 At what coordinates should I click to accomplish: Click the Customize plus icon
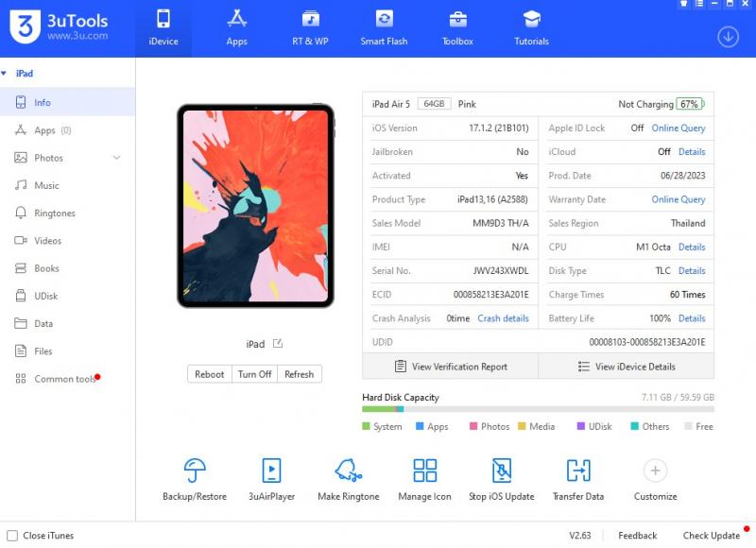click(655, 471)
